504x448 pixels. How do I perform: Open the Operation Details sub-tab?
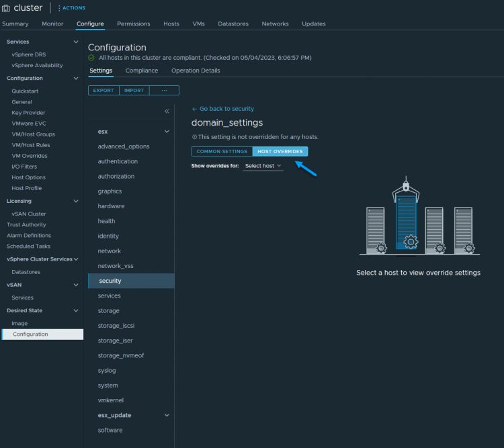[196, 71]
